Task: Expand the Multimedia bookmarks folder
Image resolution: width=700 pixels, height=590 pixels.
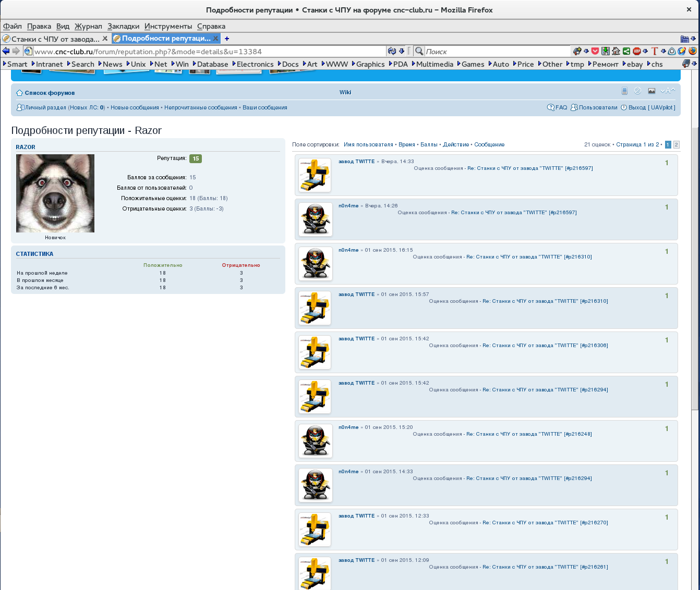Action: click(432, 64)
